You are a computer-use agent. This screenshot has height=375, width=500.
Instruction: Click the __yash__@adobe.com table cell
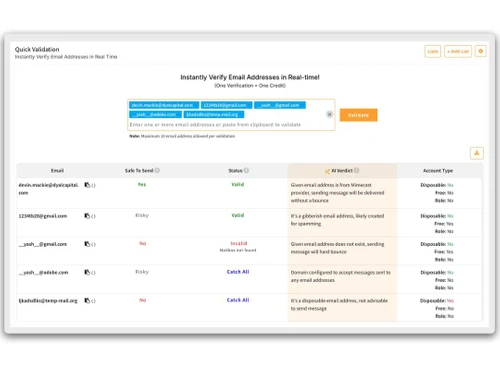coord(43,273)
